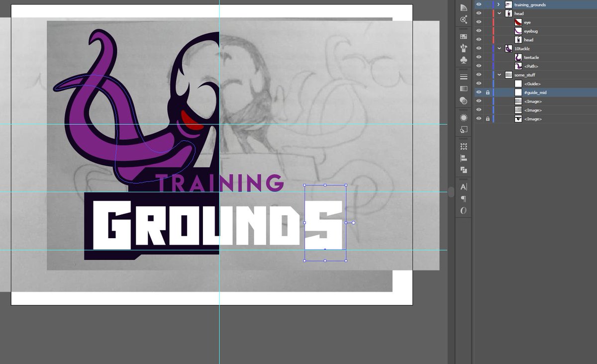
Task: Hide the #guide_mid item
Action: point(479,92)
